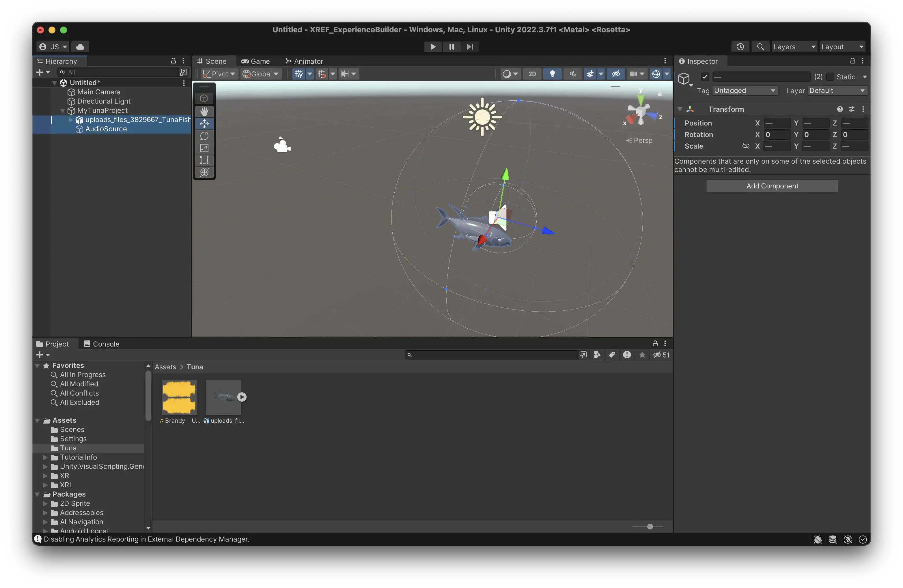This screenshot has height=588, width=903.
Task: Select the Brandy audio clip thumbnail
Action: coord(180,397)
